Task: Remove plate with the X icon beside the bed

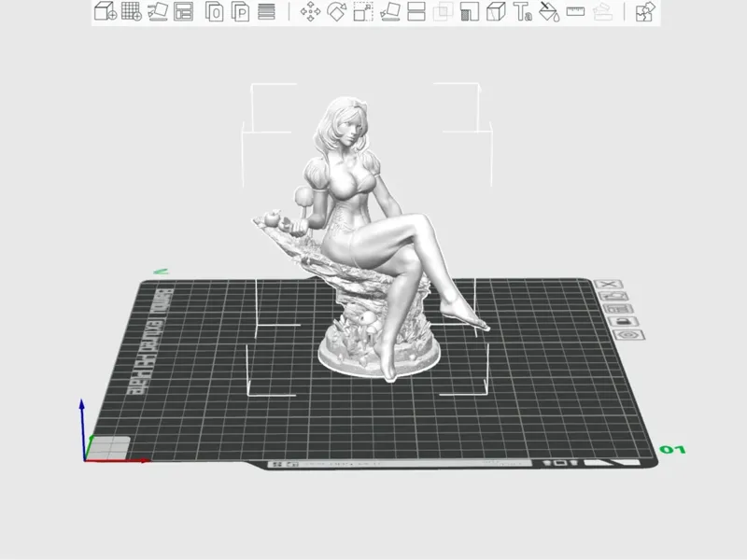Action: pyautogui.click(x=609, y=285)
